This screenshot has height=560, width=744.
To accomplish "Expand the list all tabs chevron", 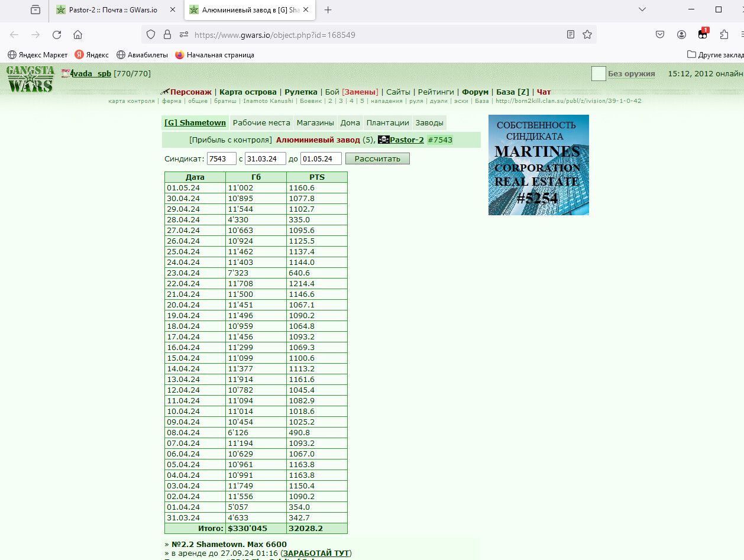I will point(642,9).
